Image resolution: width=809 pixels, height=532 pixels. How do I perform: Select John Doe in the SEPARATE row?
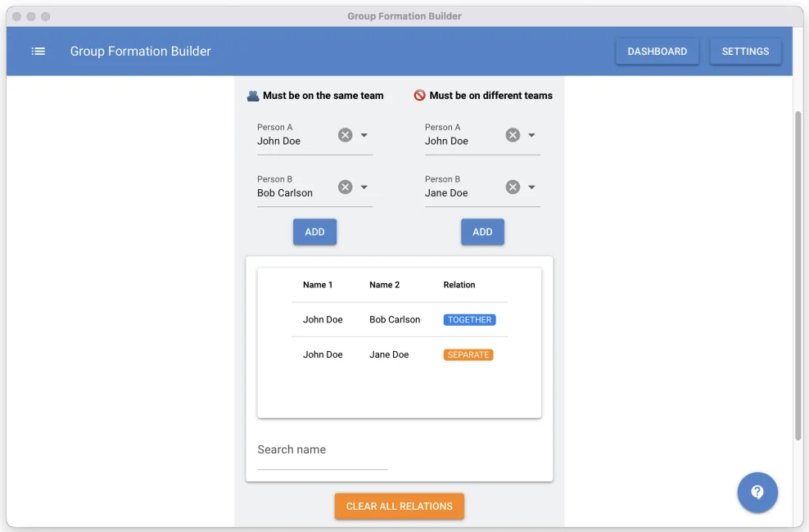click(x=323, y=354)
